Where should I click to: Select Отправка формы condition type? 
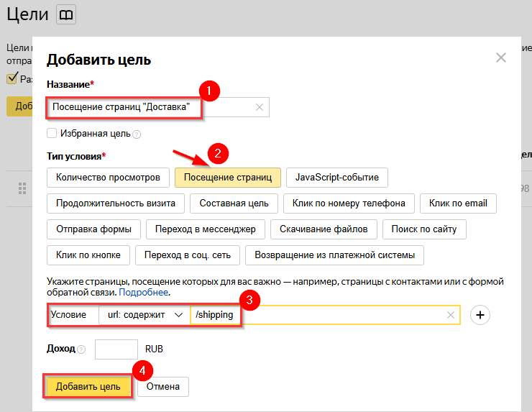point(93,229)
